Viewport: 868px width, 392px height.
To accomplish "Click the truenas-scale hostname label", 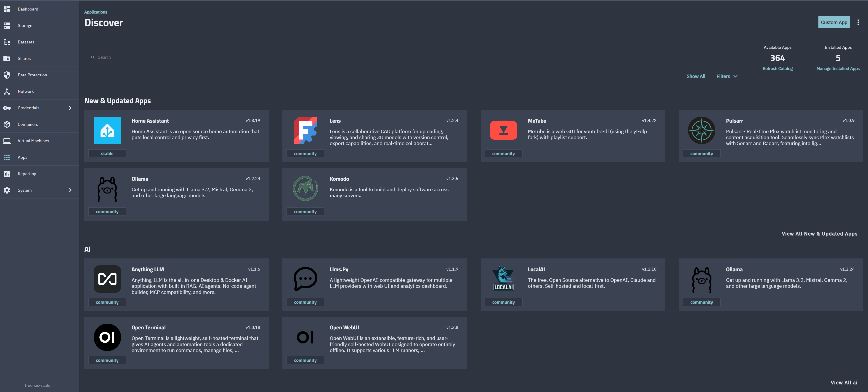I will 37,385.
